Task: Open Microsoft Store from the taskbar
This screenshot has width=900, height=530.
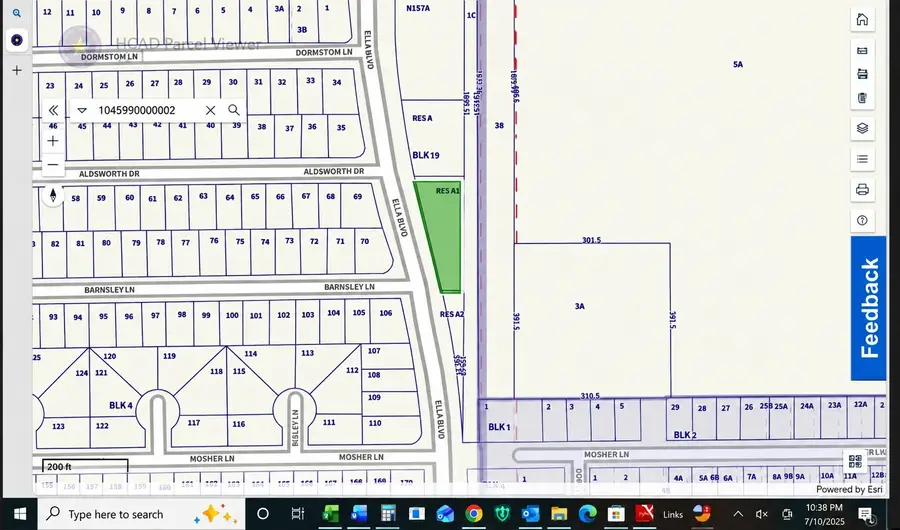Action: tap(616, 514)
